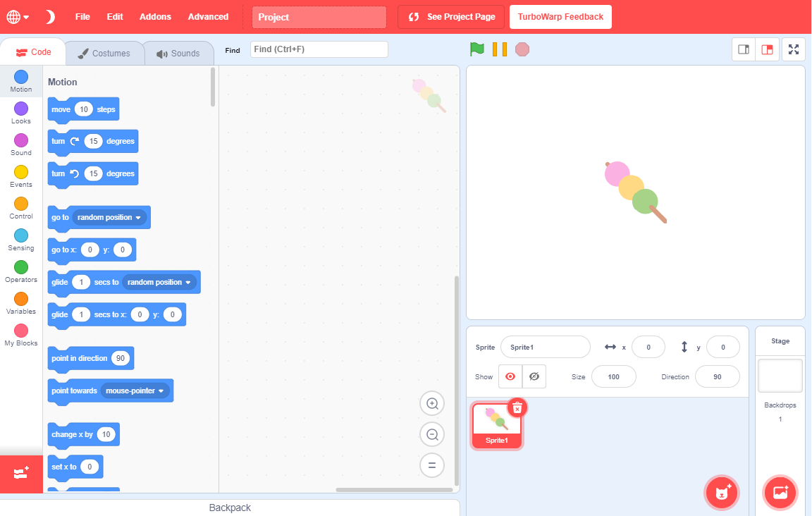Open the Addons menu
The image size is (812, 516).
tap(155, 16)
